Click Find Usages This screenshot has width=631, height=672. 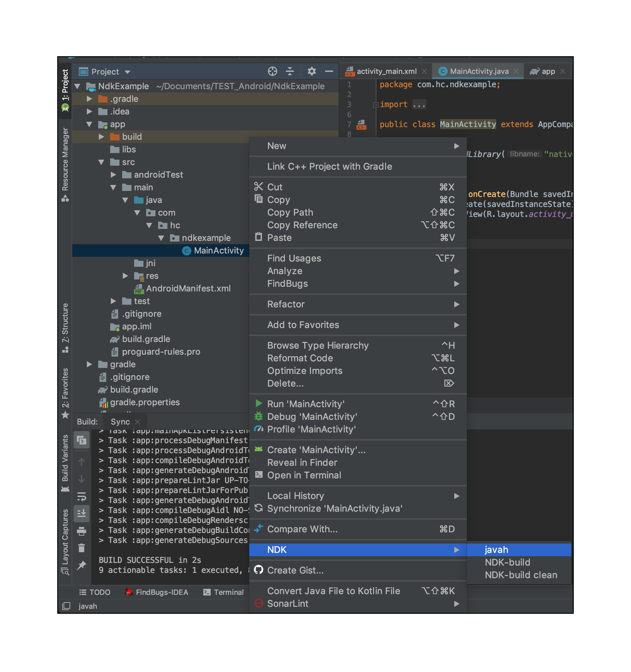tap(358, 258)
